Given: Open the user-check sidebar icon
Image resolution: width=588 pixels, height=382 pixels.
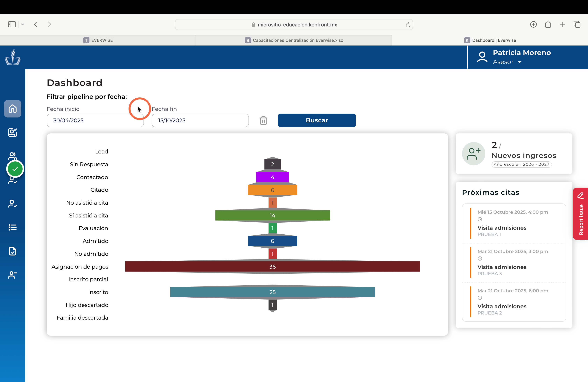Looking at the screenshot, I should pos(13,204).
